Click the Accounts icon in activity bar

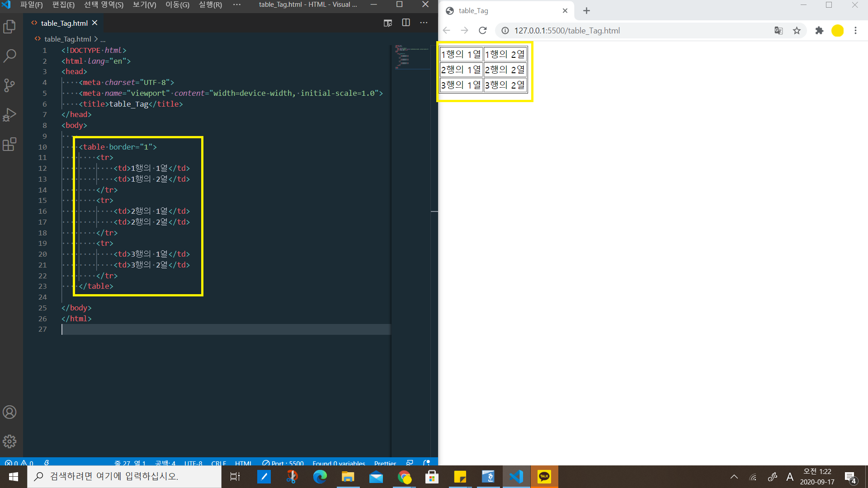tap(9, 412)
